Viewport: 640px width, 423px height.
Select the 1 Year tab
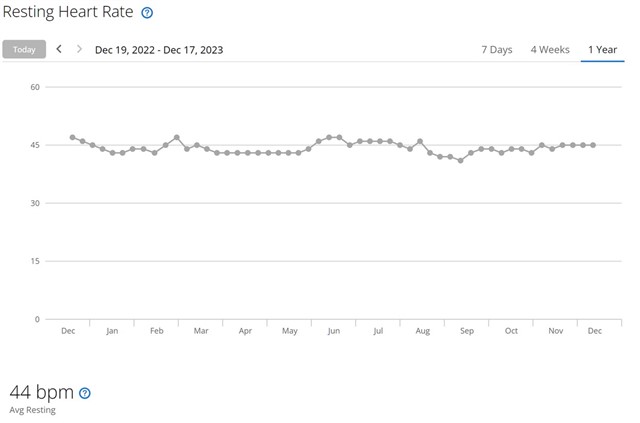click(x=603, y=49)
